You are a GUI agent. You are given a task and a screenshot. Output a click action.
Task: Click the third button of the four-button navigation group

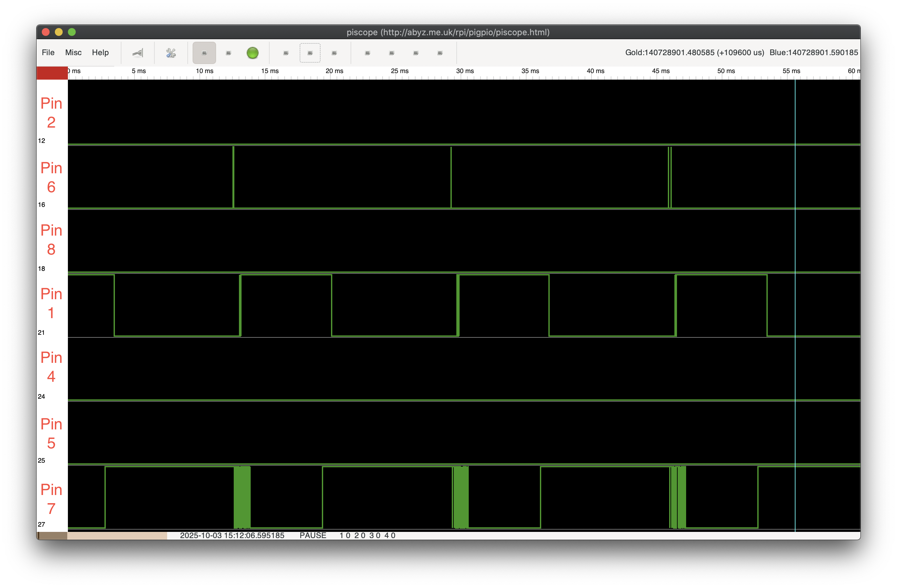pyautogui.click(x=416, y=53)
